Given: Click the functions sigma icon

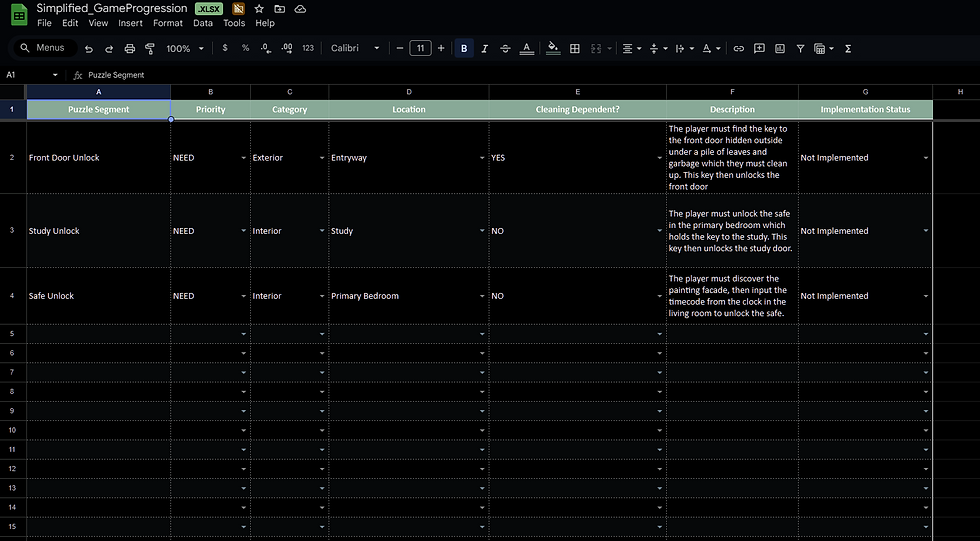Looking at the screenshot, I should [x=848, y=48].
